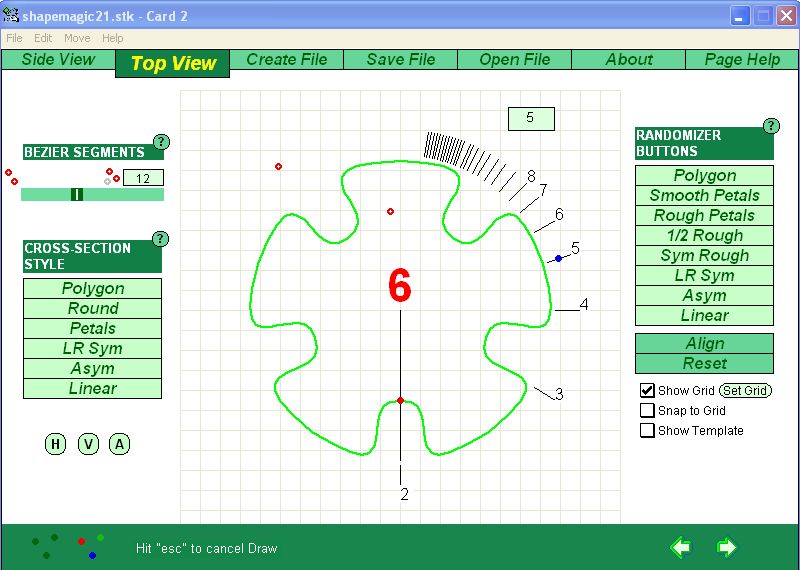Choose Polygon cross-section style
The image size is (800, 570).
pos(92,288)
